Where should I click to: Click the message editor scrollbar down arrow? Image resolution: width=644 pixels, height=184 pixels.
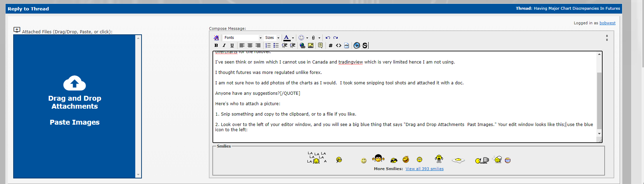point(599,134)
